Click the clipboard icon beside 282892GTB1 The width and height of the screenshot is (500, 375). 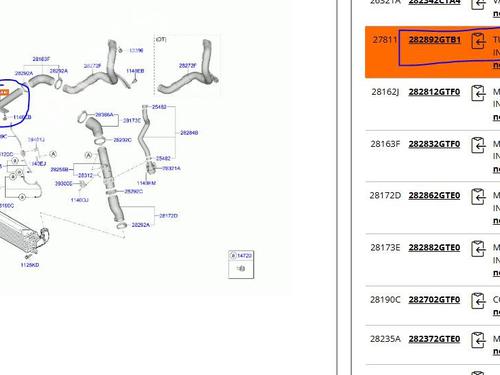point(478,41)
